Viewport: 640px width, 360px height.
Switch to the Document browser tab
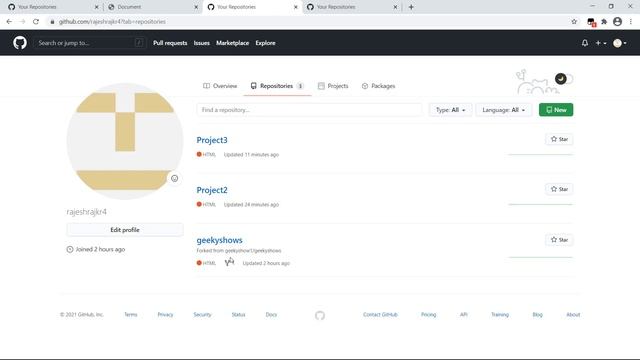click(152, 7)
